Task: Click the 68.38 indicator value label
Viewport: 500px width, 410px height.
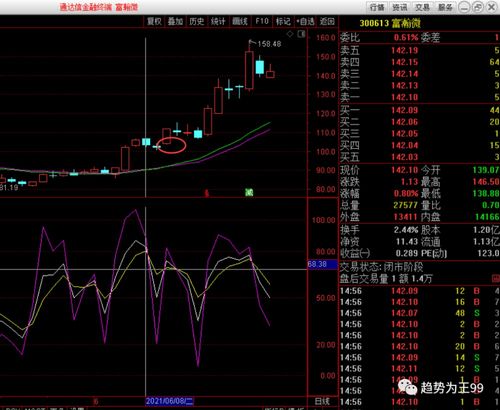Action: coord(317,264)
